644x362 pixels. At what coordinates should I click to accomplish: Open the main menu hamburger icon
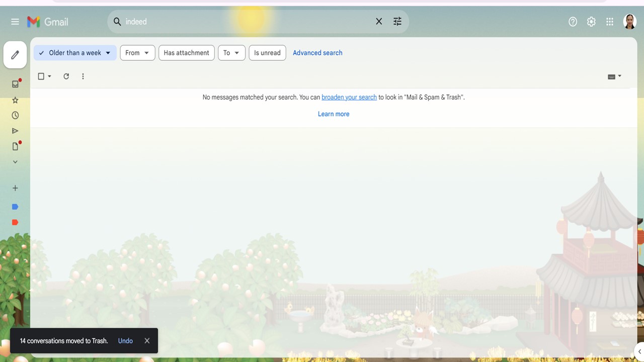15,22
